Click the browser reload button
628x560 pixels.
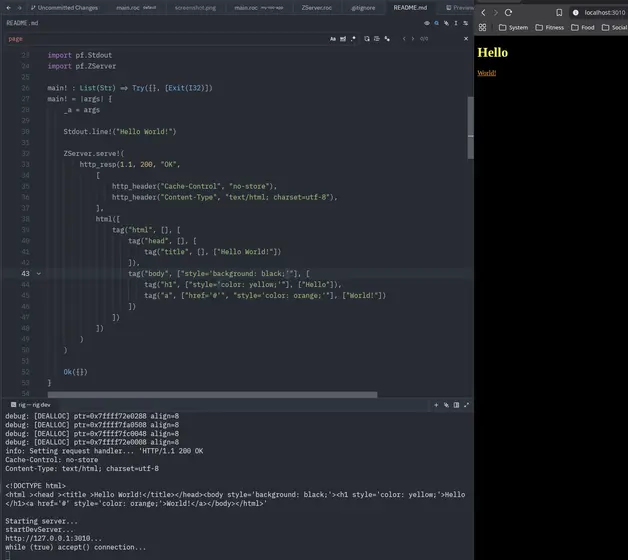(509, 12)
